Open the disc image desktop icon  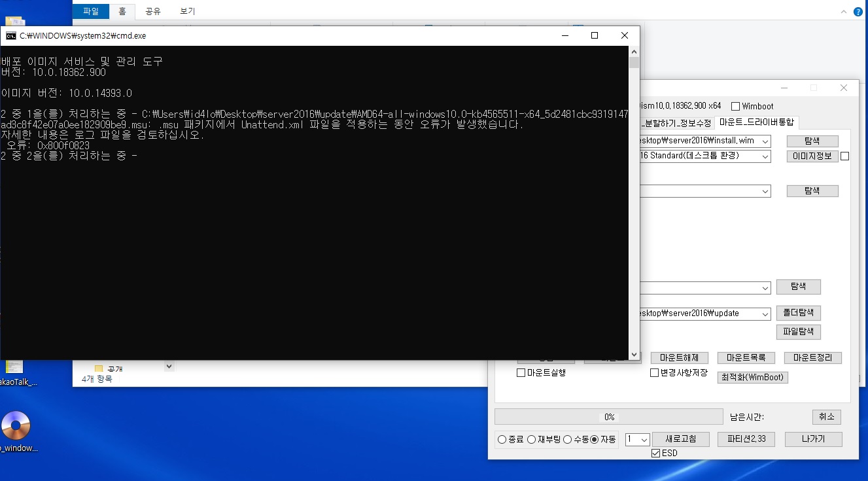[14, 426]
